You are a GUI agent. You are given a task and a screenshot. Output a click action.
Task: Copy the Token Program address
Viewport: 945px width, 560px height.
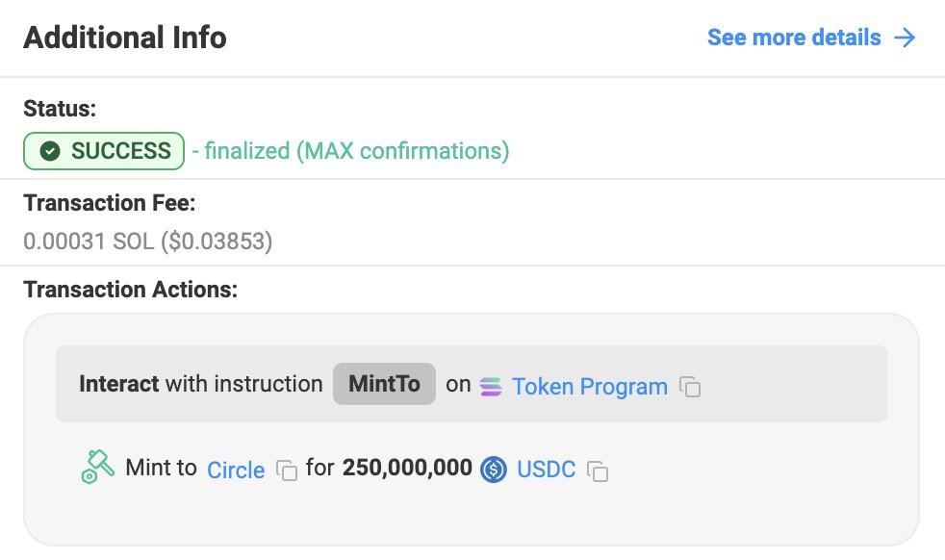689,387
